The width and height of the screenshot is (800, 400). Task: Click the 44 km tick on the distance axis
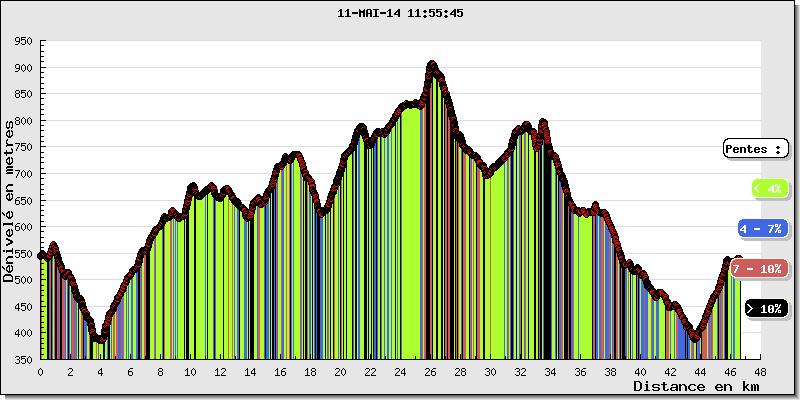[701, 372]
